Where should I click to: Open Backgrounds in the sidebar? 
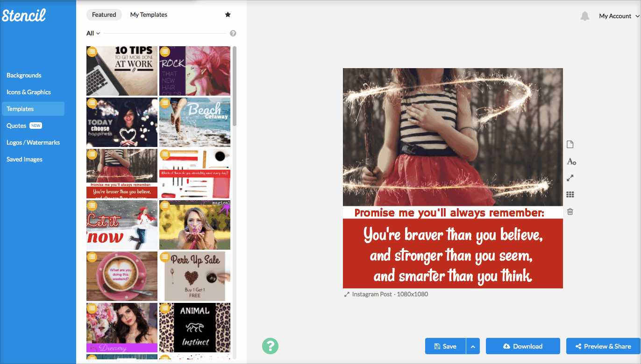tap(24, 75)
